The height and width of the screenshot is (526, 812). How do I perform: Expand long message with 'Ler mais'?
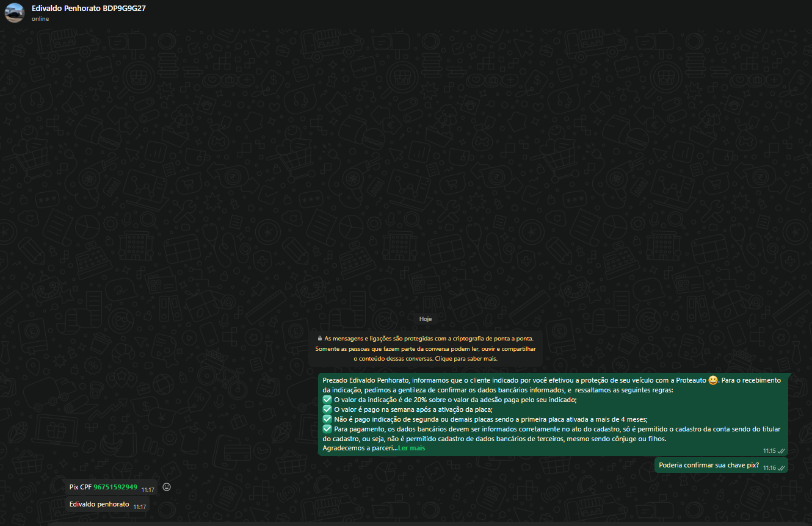click(x=411, y=448)
